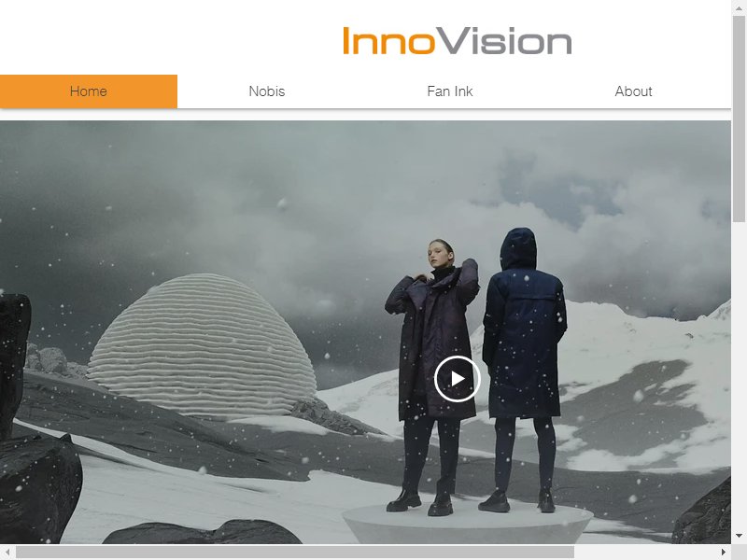Click the vertical scrollbar down arrow
The image size is (747, 560).
pyautogui.click(x=739, y=536)
